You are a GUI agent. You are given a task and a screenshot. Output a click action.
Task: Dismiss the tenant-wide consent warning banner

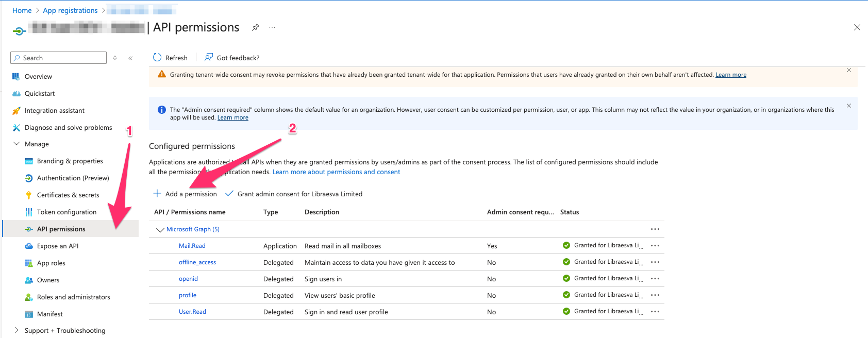click(x=849, y=70)
